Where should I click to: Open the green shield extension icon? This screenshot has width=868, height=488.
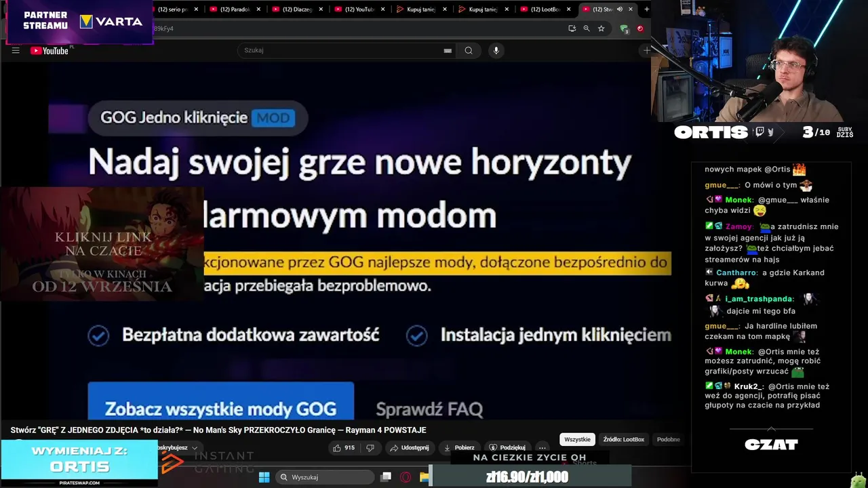624,28
